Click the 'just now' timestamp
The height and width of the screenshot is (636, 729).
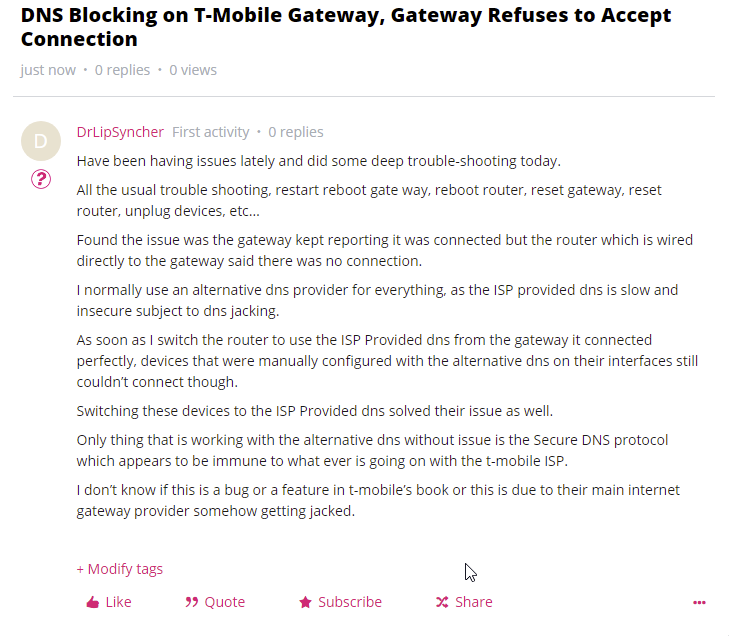pos(48,70)
